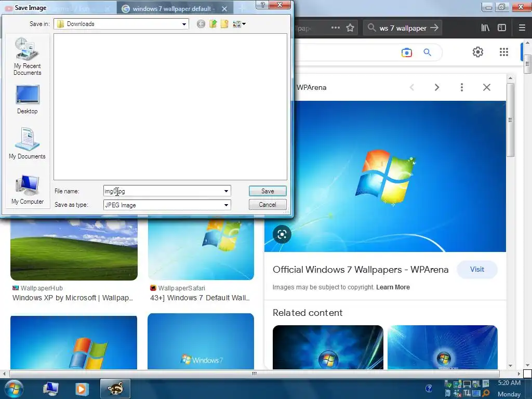This screenshot has width=532, height=399.
Task: Open WallpaperSafari 43+ Windows 7 Default result
Action: pos(200,298)
